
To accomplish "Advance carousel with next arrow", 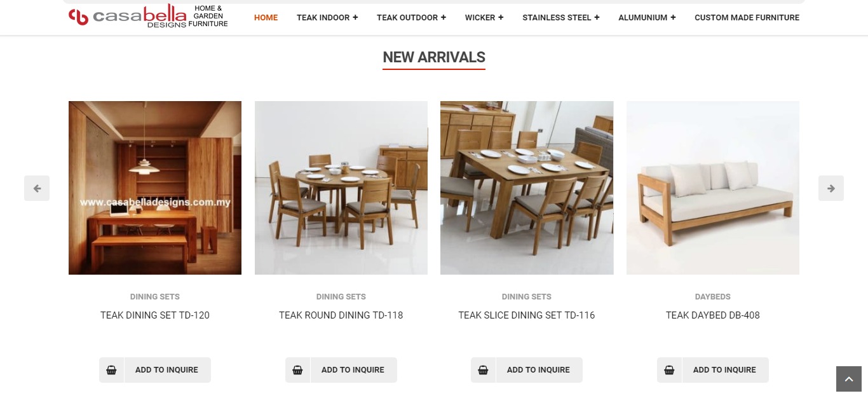I will tap(831, 188).
